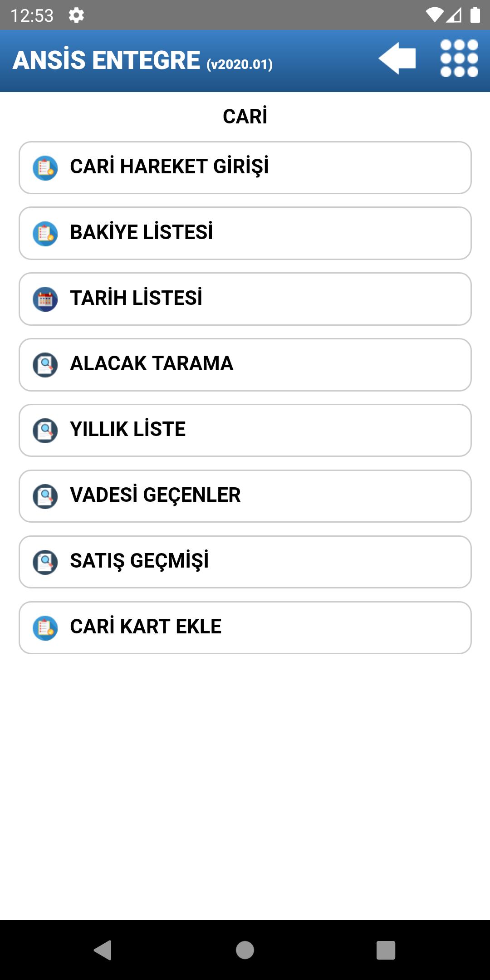Open the dotted grid menu icon

459,59
